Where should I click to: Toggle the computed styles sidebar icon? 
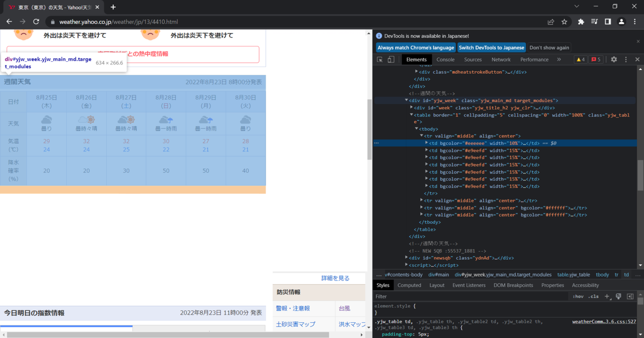click(630, 296)
